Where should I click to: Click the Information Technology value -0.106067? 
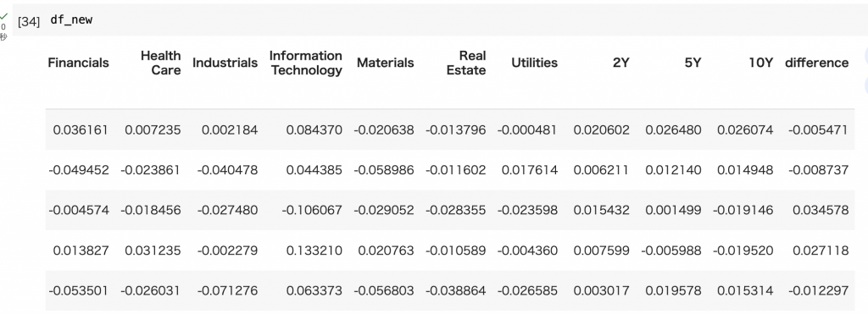312,211
